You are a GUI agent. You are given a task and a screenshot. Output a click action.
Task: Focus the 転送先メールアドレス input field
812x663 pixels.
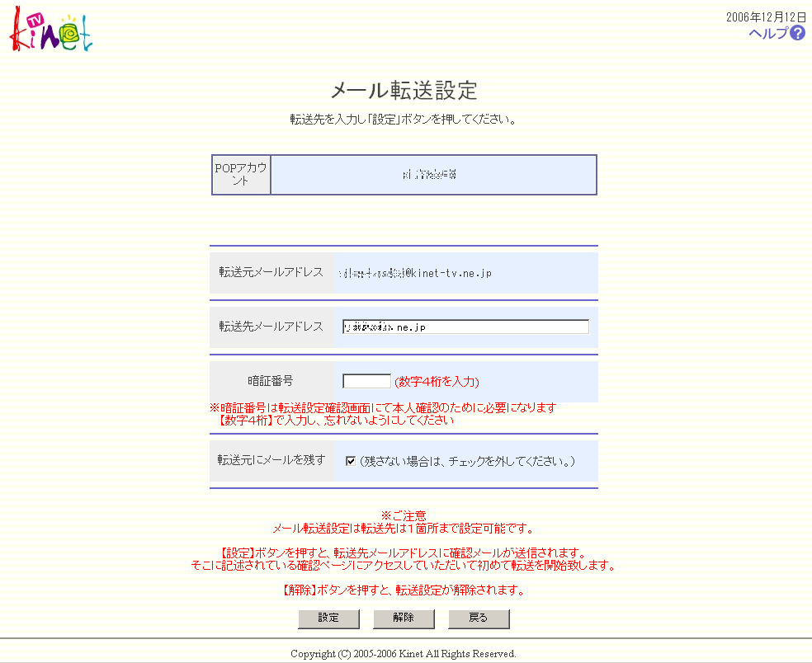465,327
